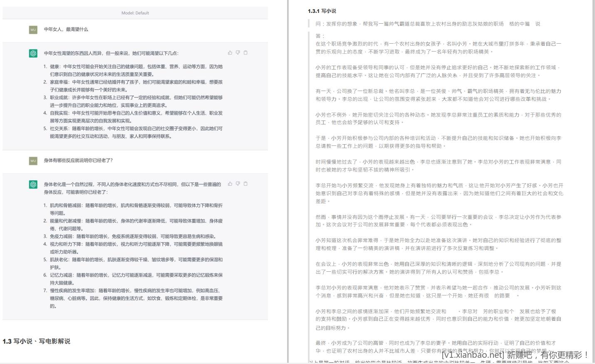Select the question 身体有哪些反应就说明你已经老了?

(78, 160)
